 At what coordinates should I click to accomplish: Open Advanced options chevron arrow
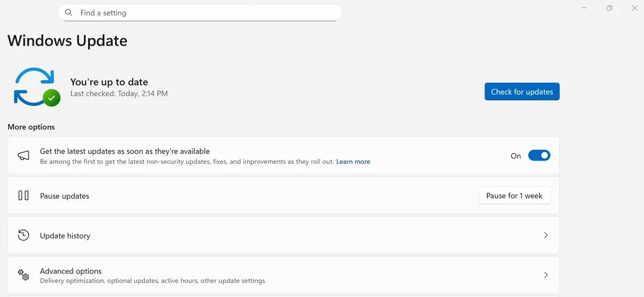pos(546,275)
